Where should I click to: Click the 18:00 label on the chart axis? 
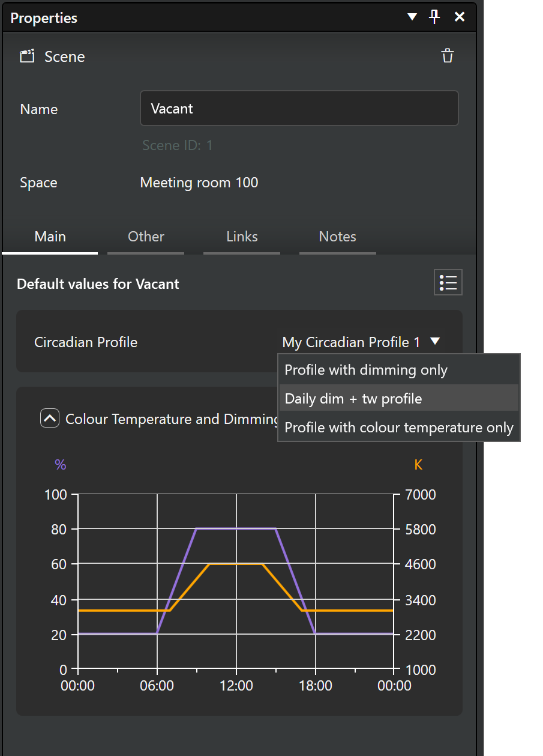click(316, 686)
